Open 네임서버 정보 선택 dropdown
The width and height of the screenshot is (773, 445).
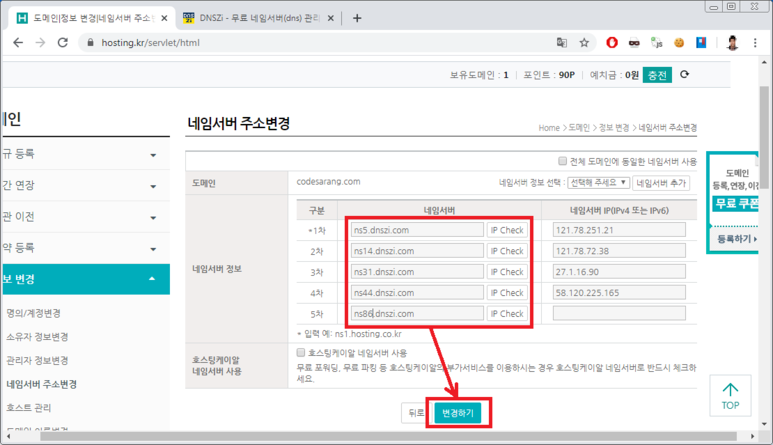coord(598,183)
